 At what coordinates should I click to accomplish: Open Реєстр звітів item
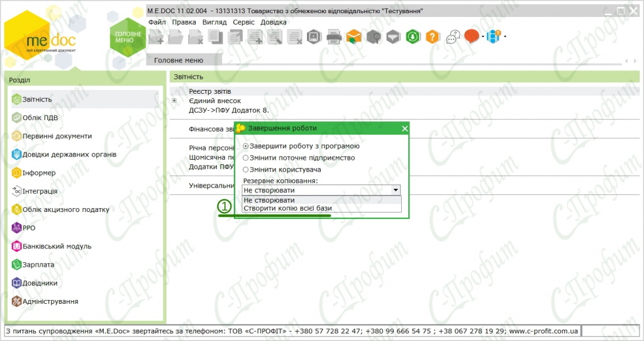pyautogui.click(x=210, y=91)
